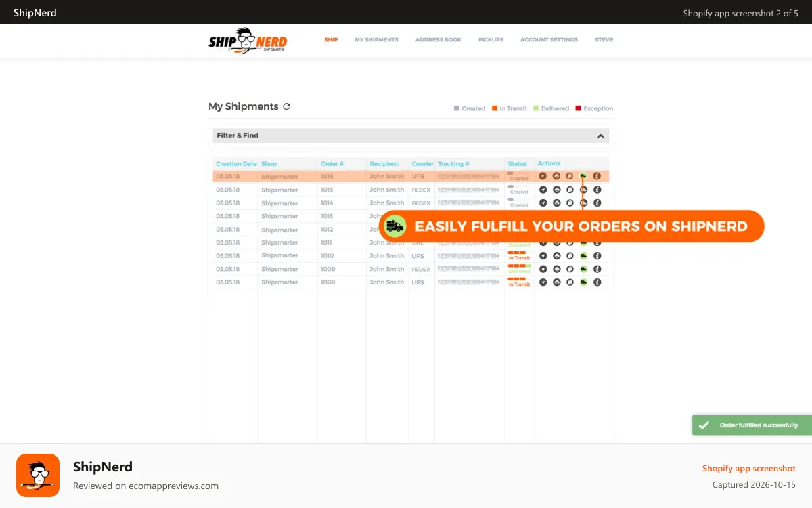The image size is (812, 508).
Task: Sort by Tracking # column header
Action: point(453,164)
